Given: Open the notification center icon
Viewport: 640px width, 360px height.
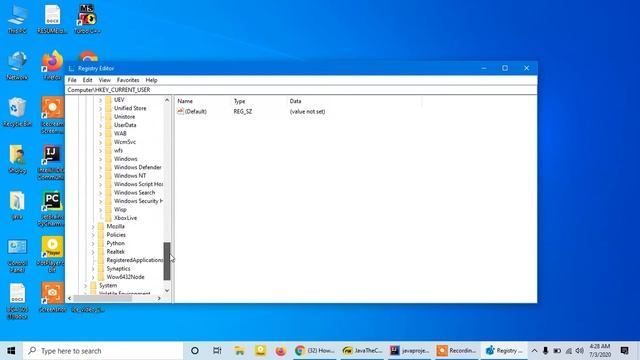Looking at the screenshot, I should (x=624, y=350).
